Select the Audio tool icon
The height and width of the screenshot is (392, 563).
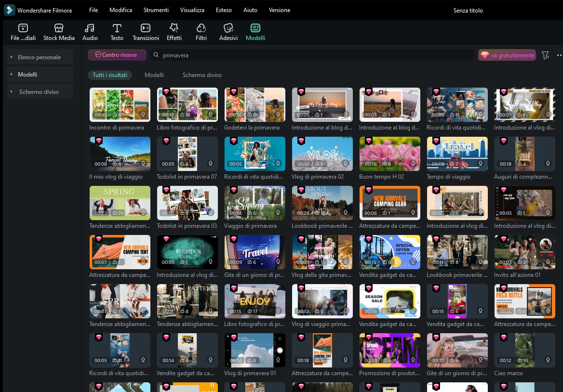[x=90, y=32]
